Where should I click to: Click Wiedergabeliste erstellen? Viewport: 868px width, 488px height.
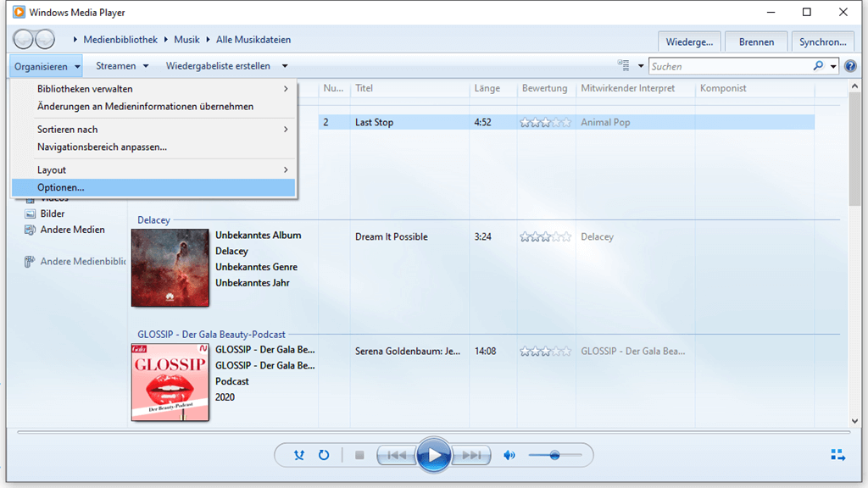pos(218,66)
